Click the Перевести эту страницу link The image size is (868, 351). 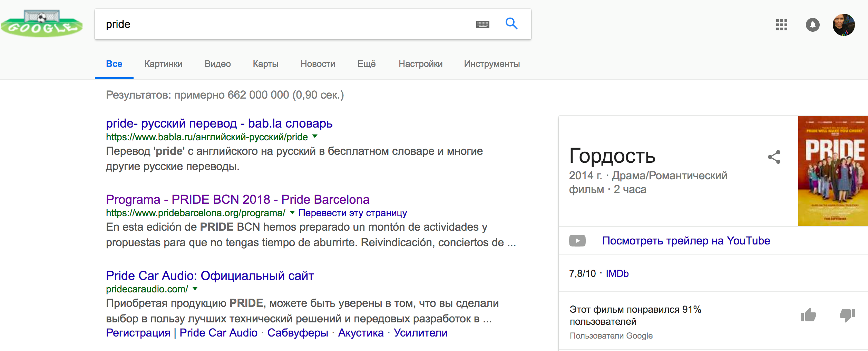click(352, 213)
